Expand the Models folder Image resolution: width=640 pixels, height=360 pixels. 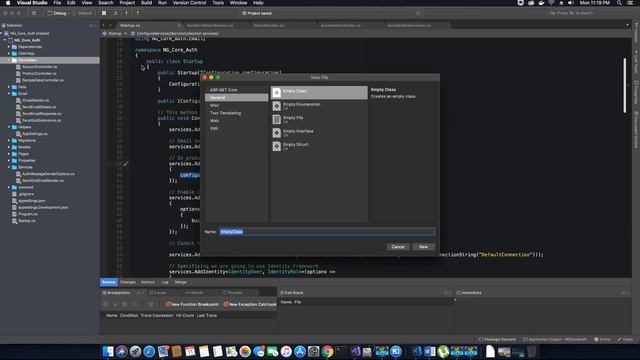click(x=9, y=147)
